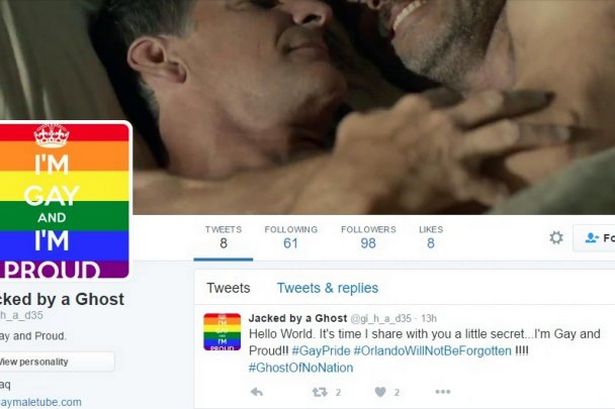The width and height of the screenshot is (615, 409).
Task: Open the Tweets 8 count
Action: [x=223, y=237]
